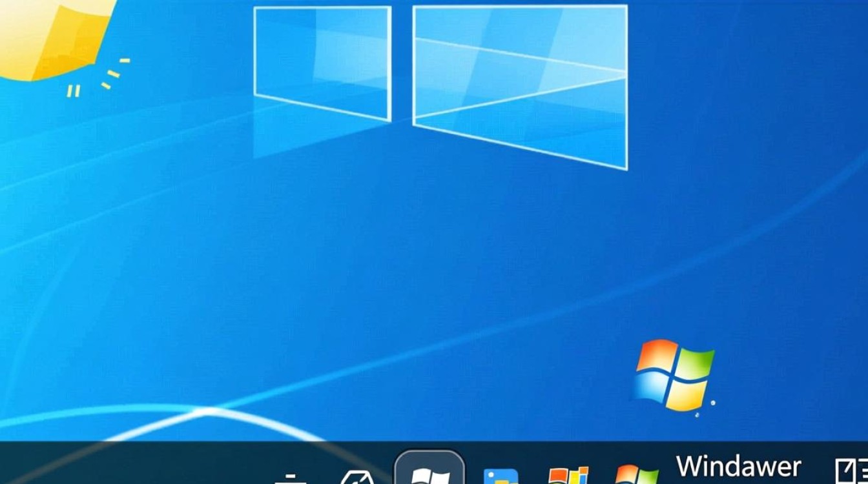Click the pen-shaped app icon on the taskbar

coord(356,478)
